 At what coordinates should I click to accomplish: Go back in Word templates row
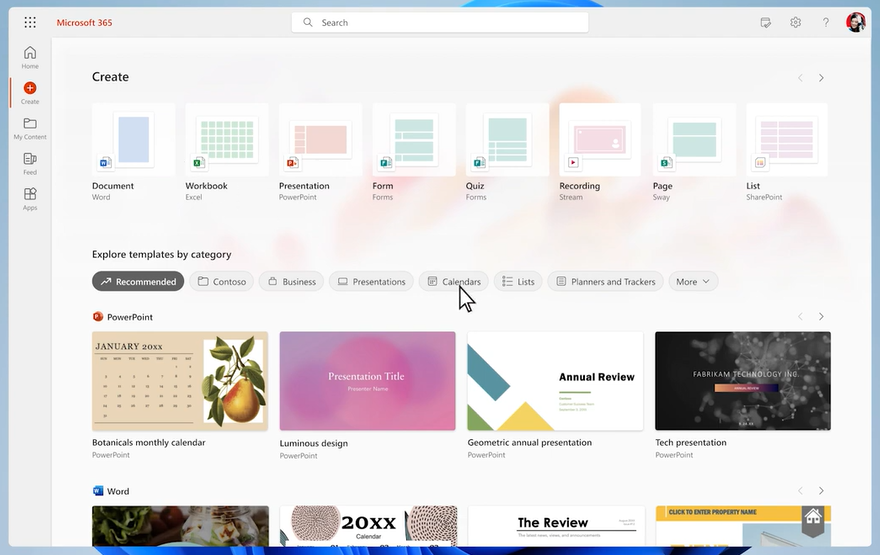[x=800, y=491]
